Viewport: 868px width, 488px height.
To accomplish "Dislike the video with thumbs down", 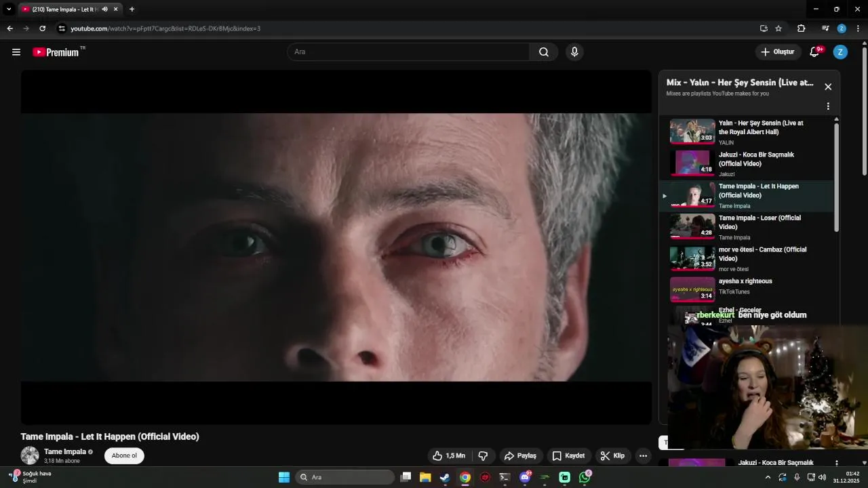I will tap(483, 455).
